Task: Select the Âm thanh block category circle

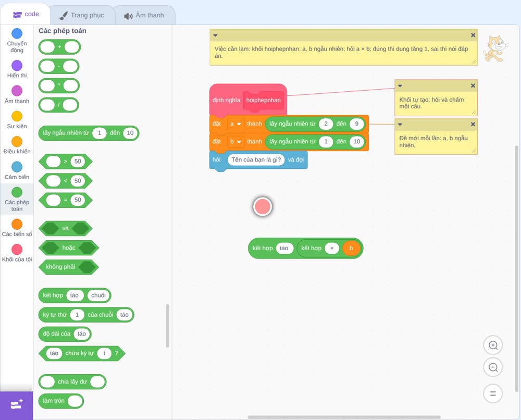Action: point(17,91)
